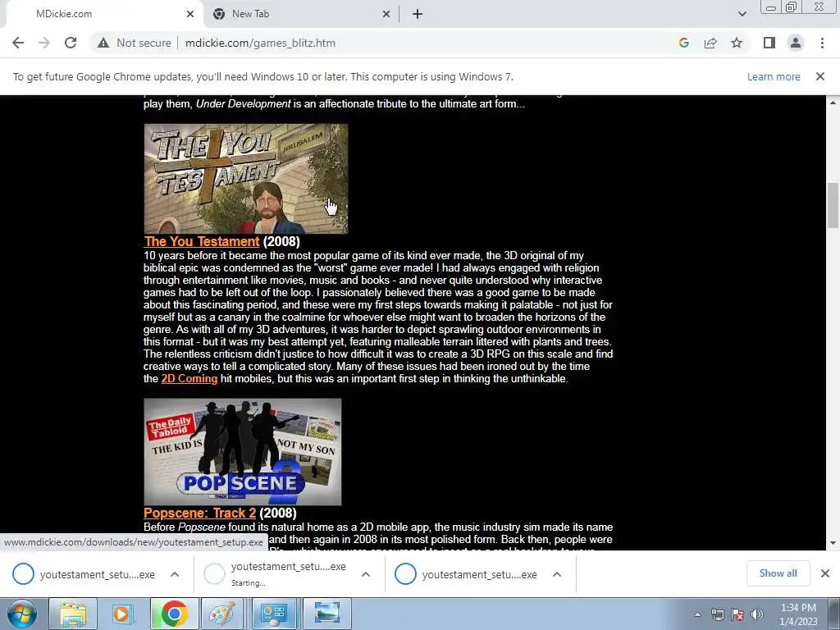
Task: Open Windows Explorer from taskbar
Action: 73,614
